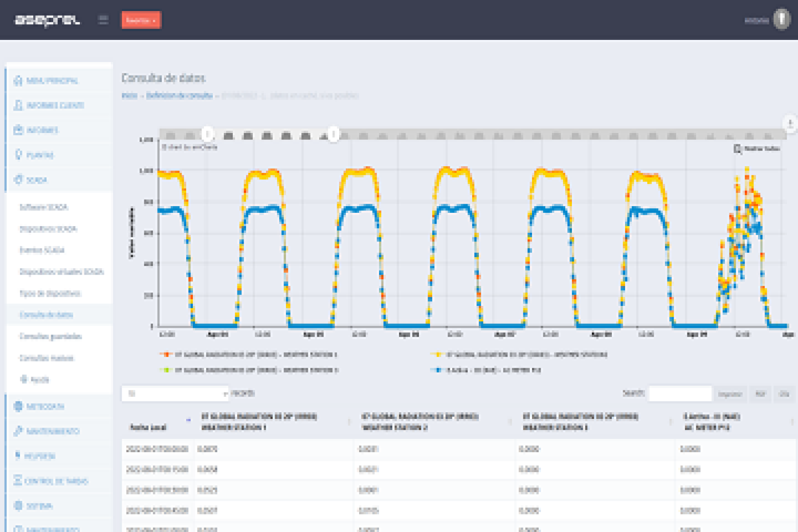Sort table by Fecha local column
This screenshot has width=798, height=532.
tap(158, 421)
